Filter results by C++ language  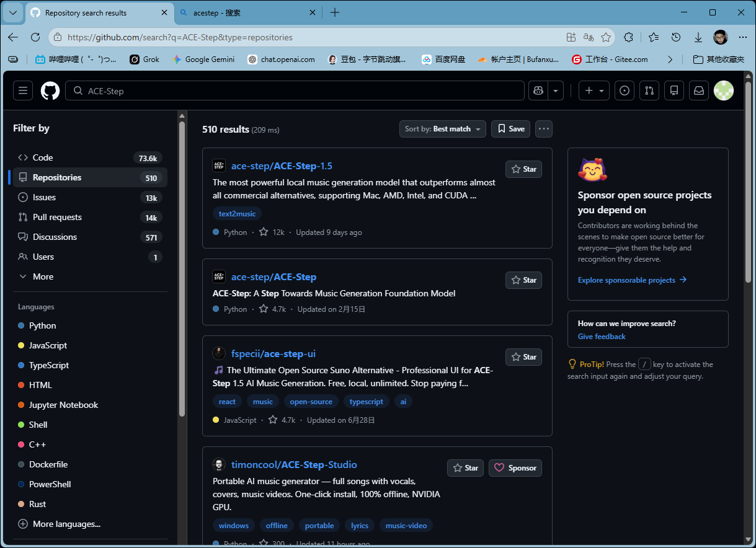[x=90, y=444]
